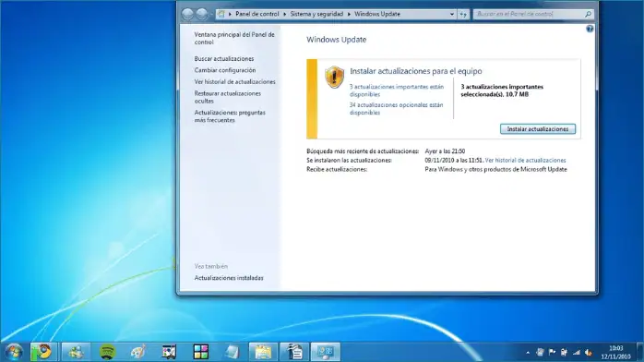Open the document list taskbar icon
644x362 pixels.
pos(294,352)
